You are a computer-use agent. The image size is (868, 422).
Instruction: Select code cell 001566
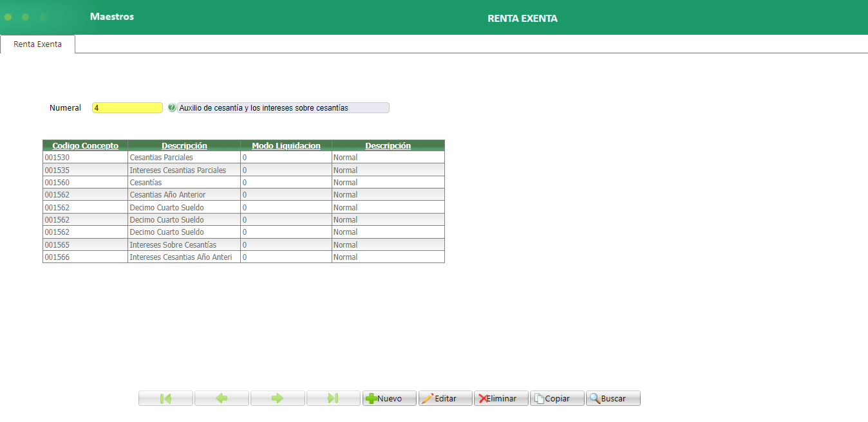(85, 257)
